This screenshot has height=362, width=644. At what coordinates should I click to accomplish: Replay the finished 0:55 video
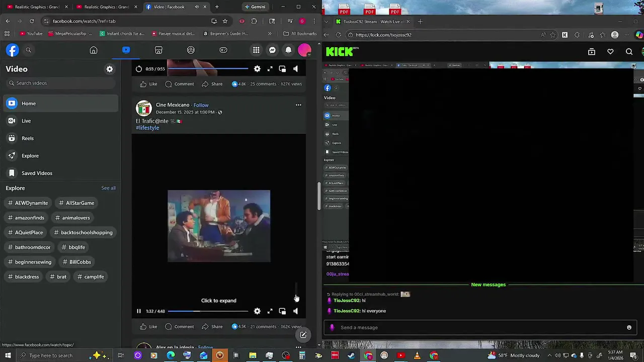coord(139,69)
